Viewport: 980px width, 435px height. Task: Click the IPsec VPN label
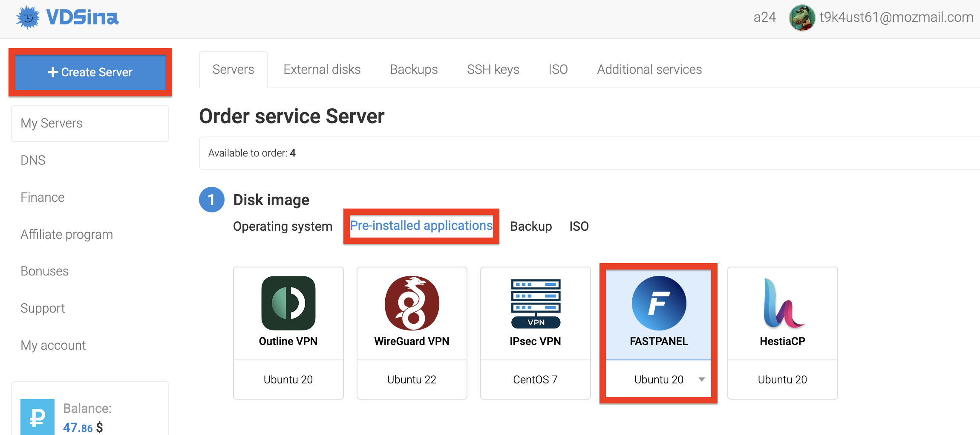tap(536, 342)
